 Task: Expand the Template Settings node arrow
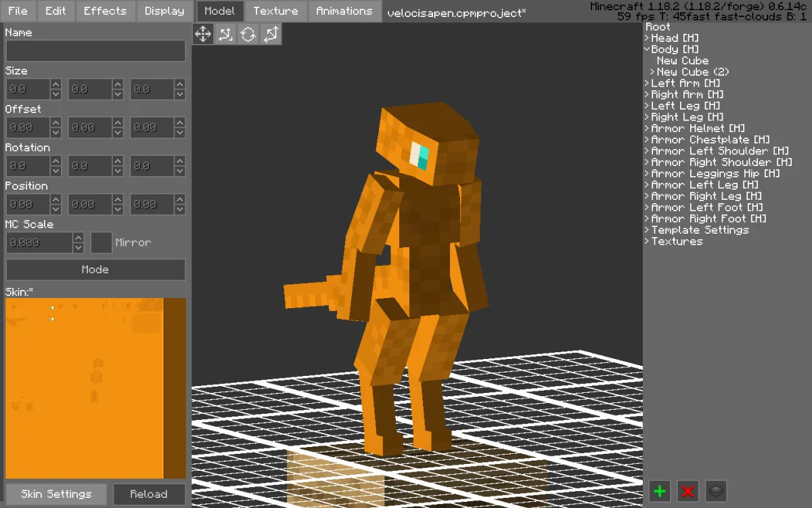647,230
